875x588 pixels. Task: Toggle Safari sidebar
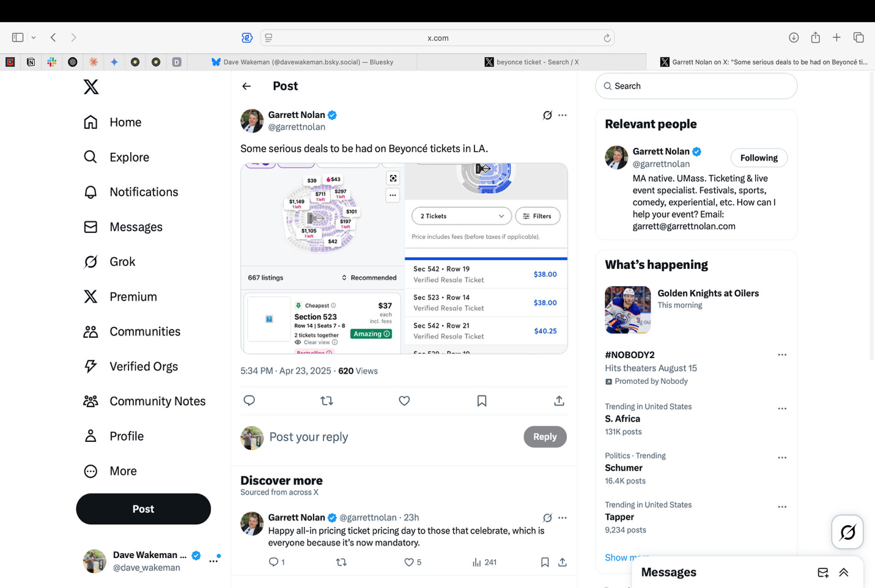(x=18, y=37)
